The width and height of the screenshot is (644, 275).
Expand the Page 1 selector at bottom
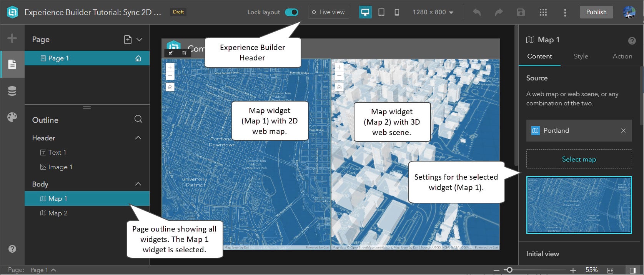pos(43,270)
